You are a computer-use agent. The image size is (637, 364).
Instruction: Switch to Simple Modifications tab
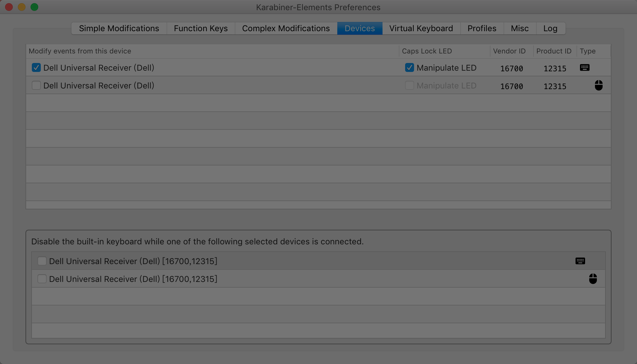point(119,28)
